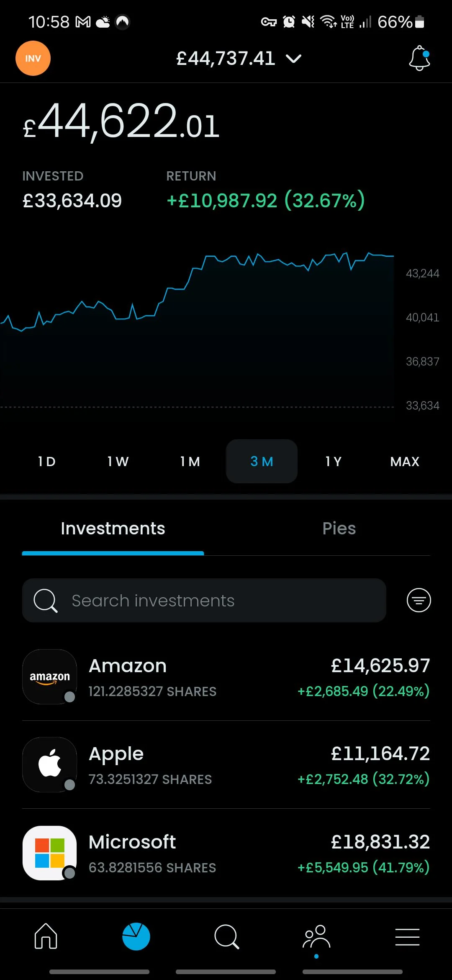
Task: Open the portfolio pie chart icon
Action: coord(136,936)
